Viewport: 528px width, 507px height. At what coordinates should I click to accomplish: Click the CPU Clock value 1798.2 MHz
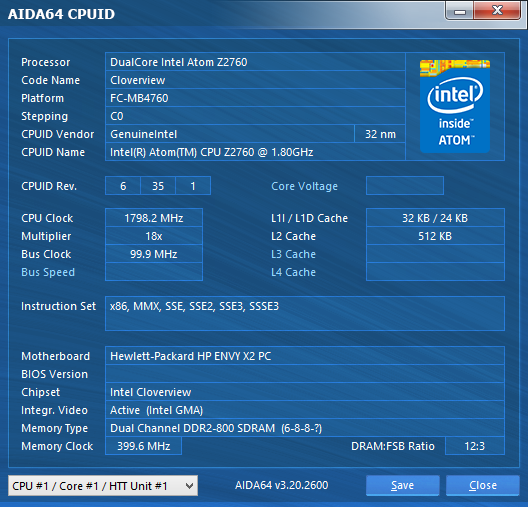tap(154, 218)
